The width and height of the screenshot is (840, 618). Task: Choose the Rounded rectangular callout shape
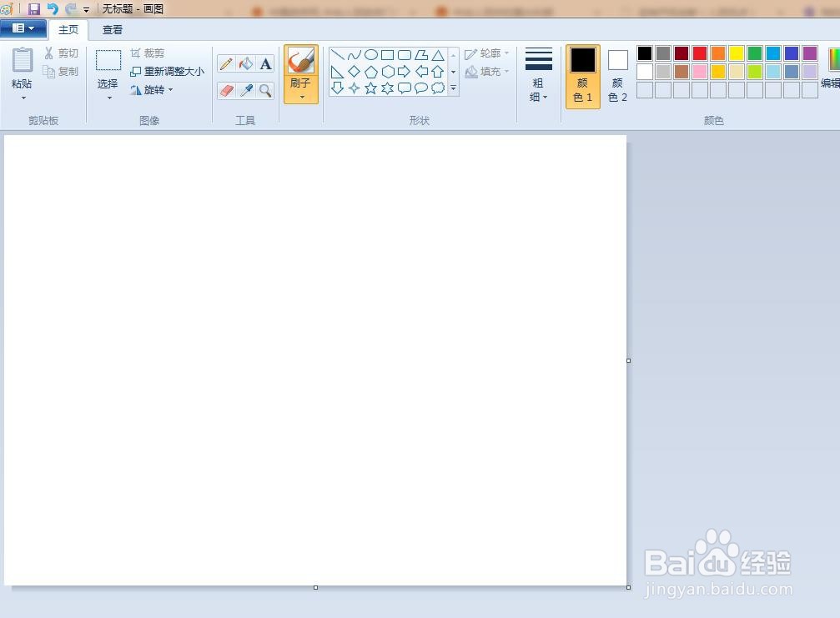coord(405,88)
